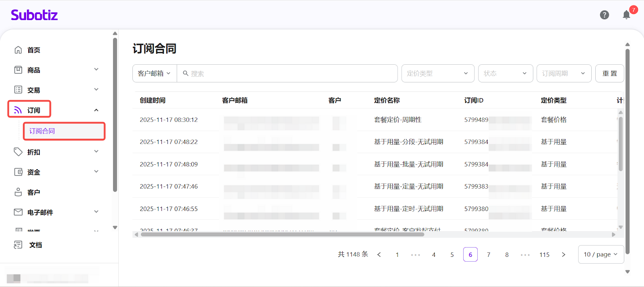Click the customer (客户) person icon
The image size is (644, 287).
point(18,192)
